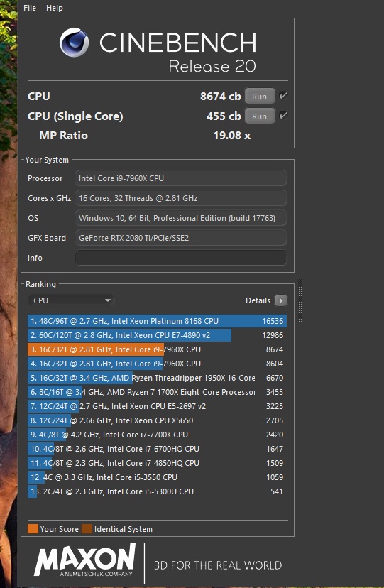Toggle the CPU (Single Core) test checkbox
The height and width of the screenshot is (588, 384).
pos(284,116)
